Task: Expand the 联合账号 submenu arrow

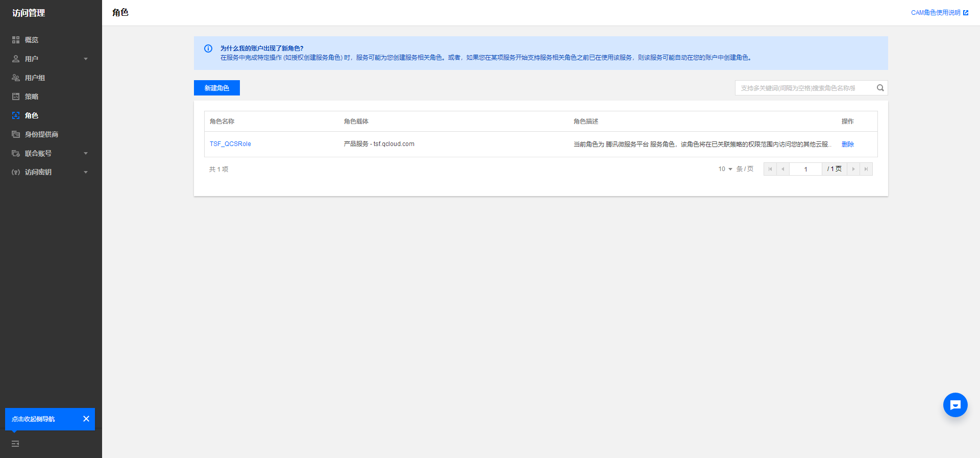Action: coord(86,153)
